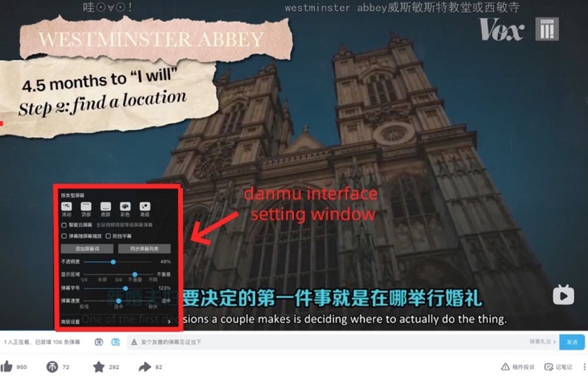Open the more options vertical dots
Viewport: 588px width, 376px height.
[x=582, y=367]
